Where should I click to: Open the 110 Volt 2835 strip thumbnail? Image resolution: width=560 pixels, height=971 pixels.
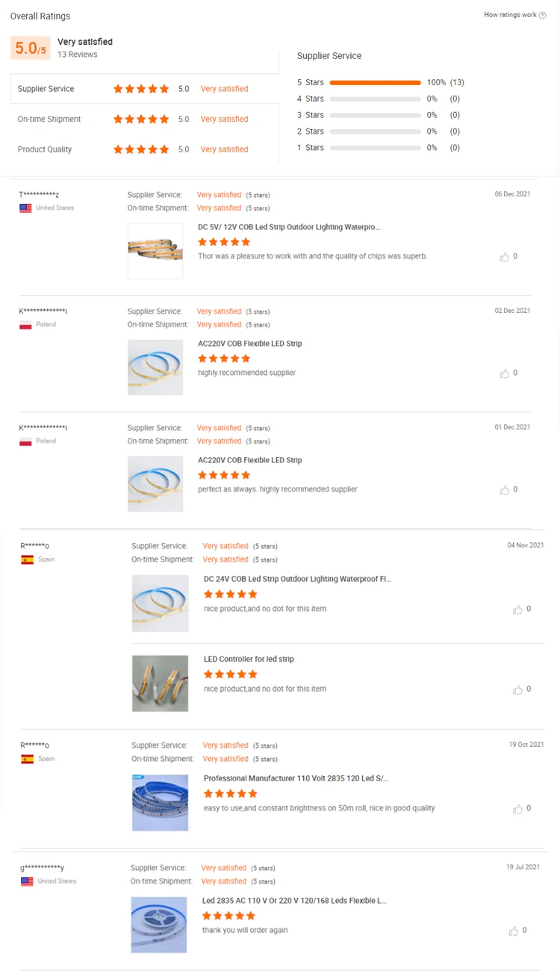tap(160, 803)
